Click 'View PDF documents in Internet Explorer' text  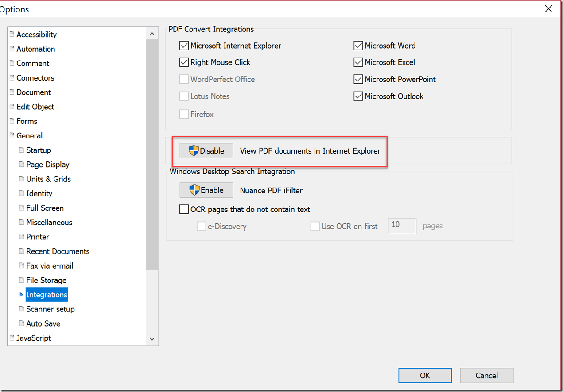tap(310, 151)
